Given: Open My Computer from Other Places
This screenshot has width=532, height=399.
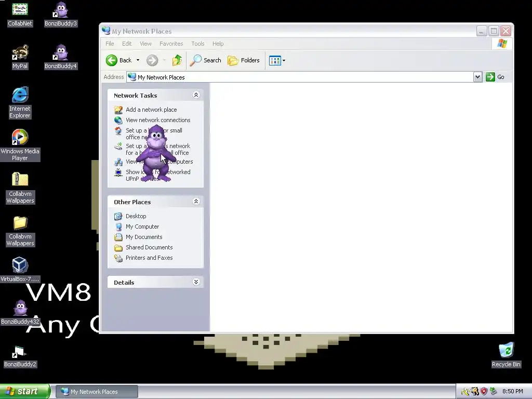Looking at the screenshot, I should (x=142, y=227).
